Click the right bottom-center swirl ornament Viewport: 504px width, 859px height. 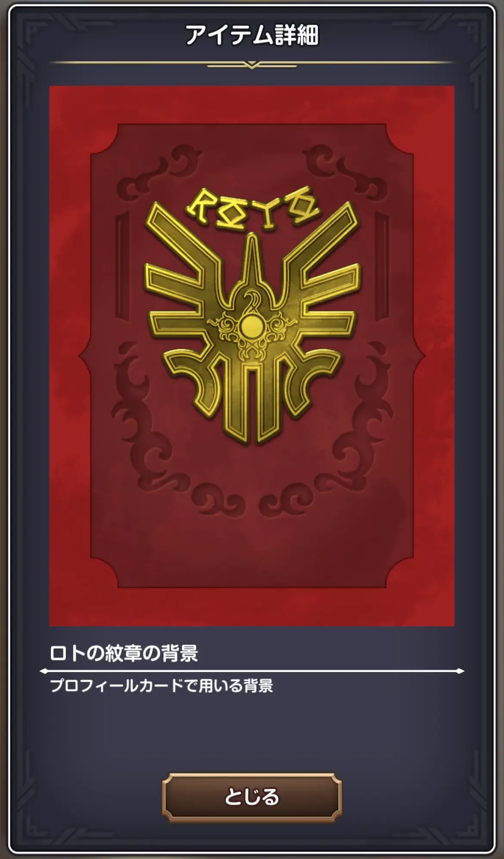coord(286,498)
